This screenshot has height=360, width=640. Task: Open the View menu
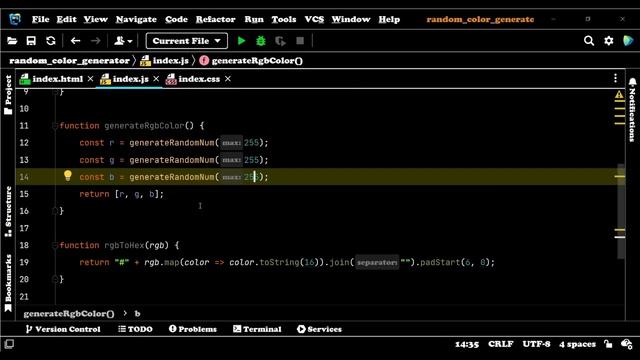[96, 19]
